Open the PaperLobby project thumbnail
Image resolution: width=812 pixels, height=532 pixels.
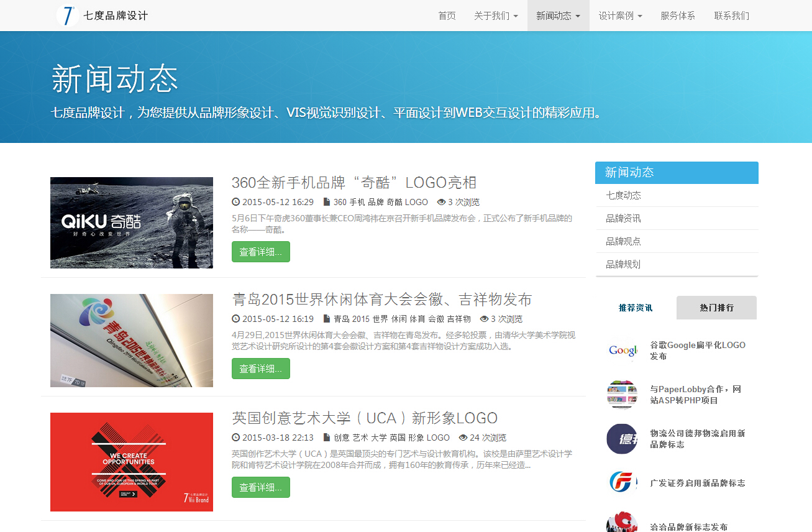point(622,395)
